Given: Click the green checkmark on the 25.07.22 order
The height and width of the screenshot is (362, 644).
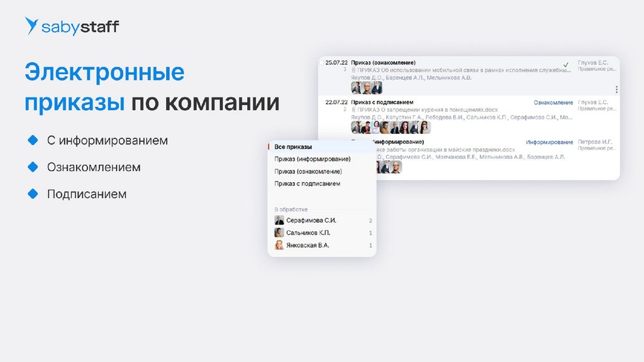Looking at the screenshot, I should [x=565, y=65].
